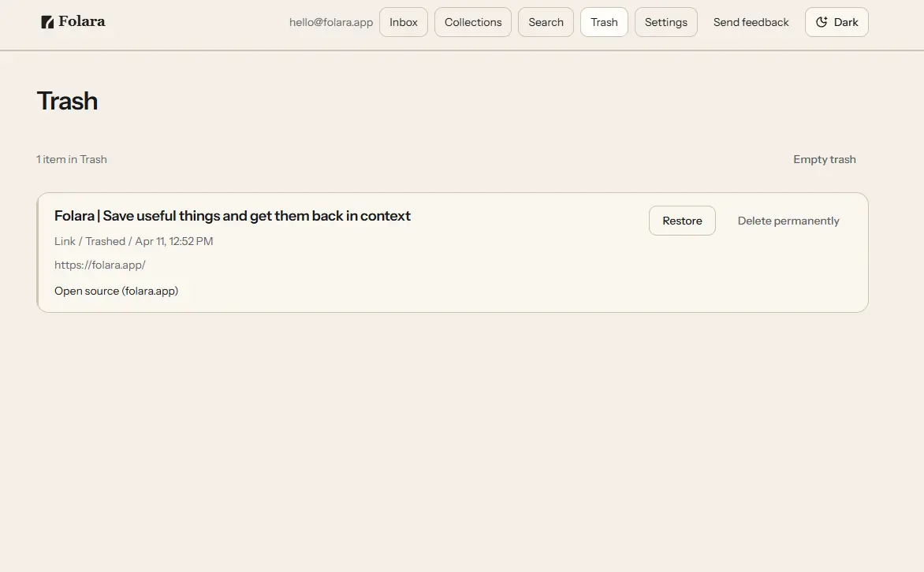Open the Settings tab
Viewport: 924px width, 572px height.
point(666,22)
